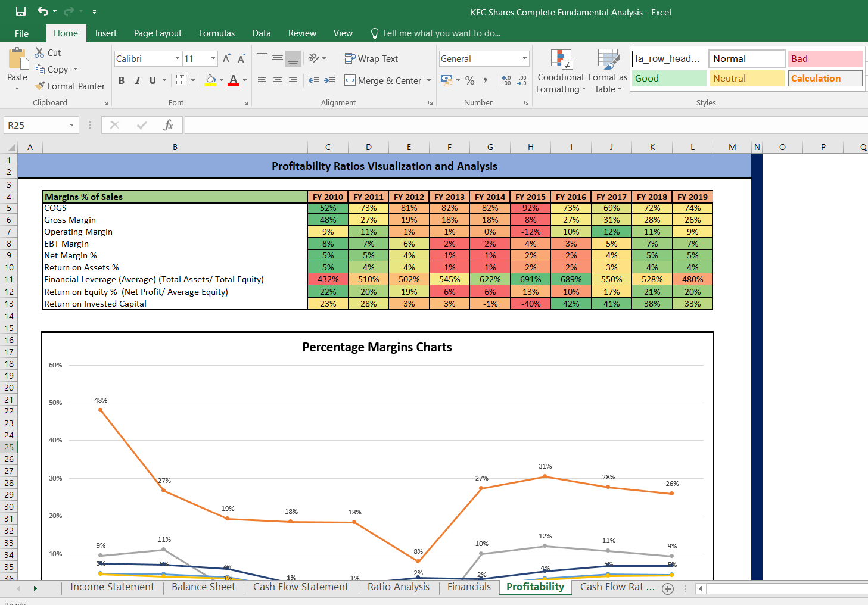Viewport: 868px width, 605px height.
Task: Increase font size with the larger A icon
Action: 226,58
